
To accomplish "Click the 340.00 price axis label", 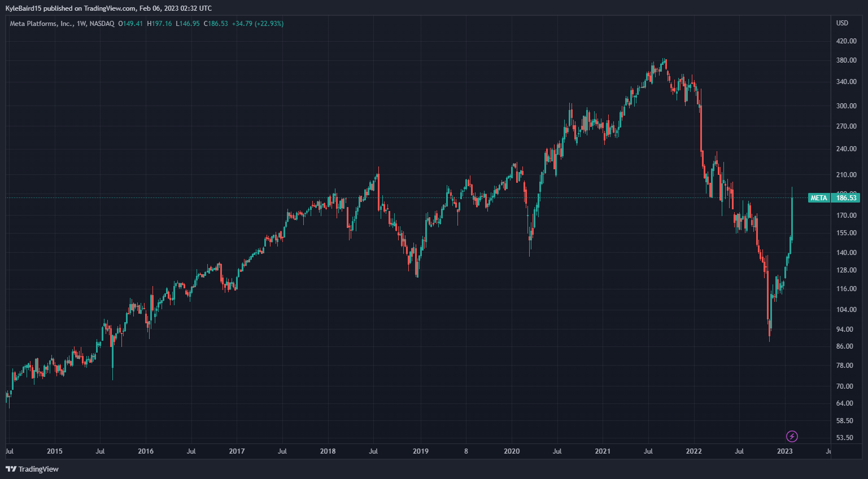I will [x=846, y=82].
